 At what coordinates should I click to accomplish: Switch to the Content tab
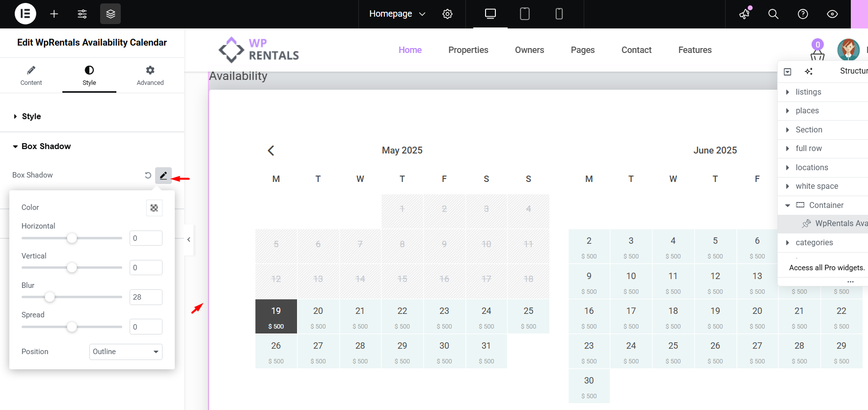pos(31,75)
